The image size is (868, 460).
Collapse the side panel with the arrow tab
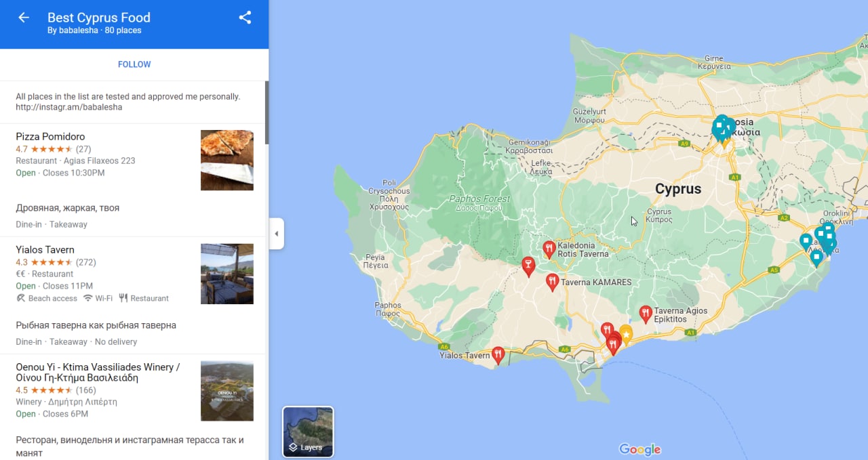(x=276, y=234)
